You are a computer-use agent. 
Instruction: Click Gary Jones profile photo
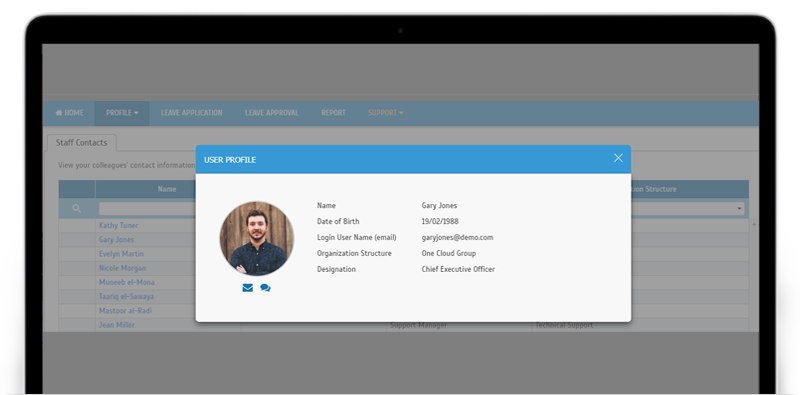coord(257,238)
